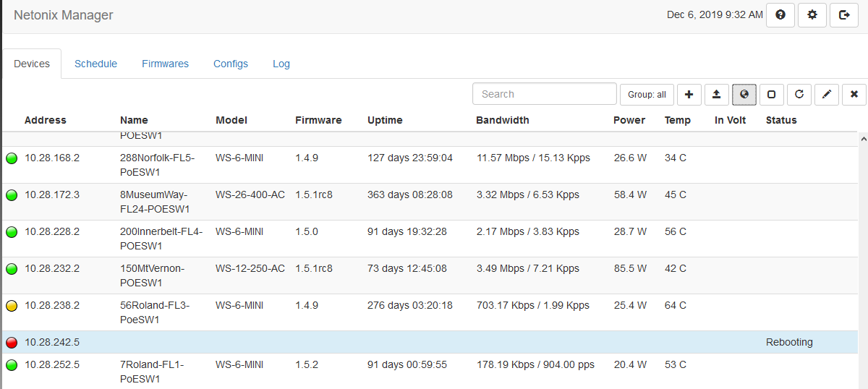Open the Firmwares tab

(165, 64)
